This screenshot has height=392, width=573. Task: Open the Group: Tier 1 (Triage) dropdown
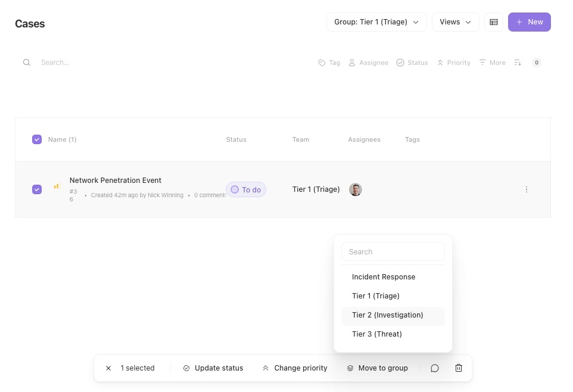click(376, 22)
